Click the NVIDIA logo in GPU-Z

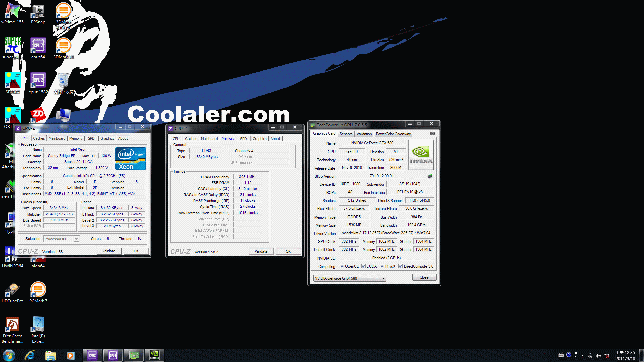tap(421, 155)
